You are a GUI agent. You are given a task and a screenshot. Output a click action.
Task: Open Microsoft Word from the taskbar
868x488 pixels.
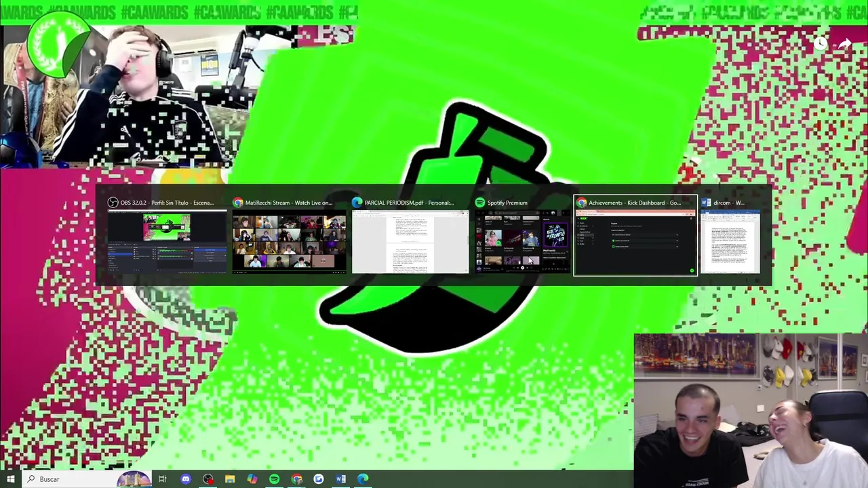[341, 479]
